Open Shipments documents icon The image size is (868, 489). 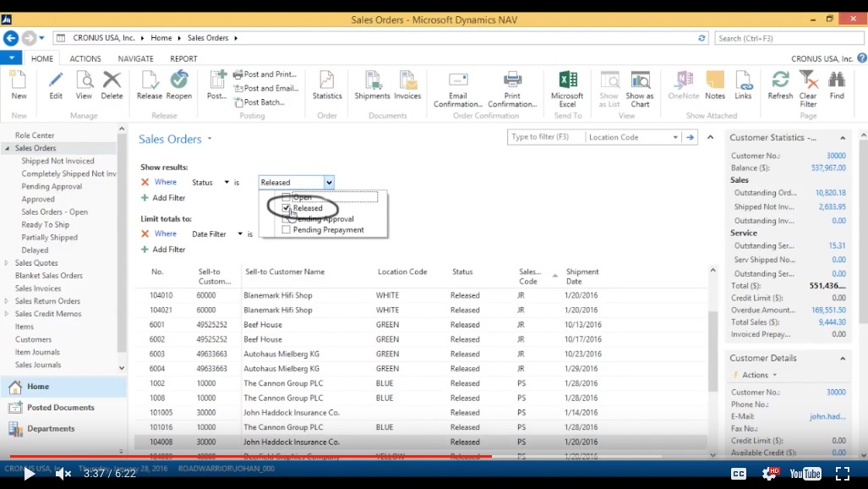pos(372,80)
